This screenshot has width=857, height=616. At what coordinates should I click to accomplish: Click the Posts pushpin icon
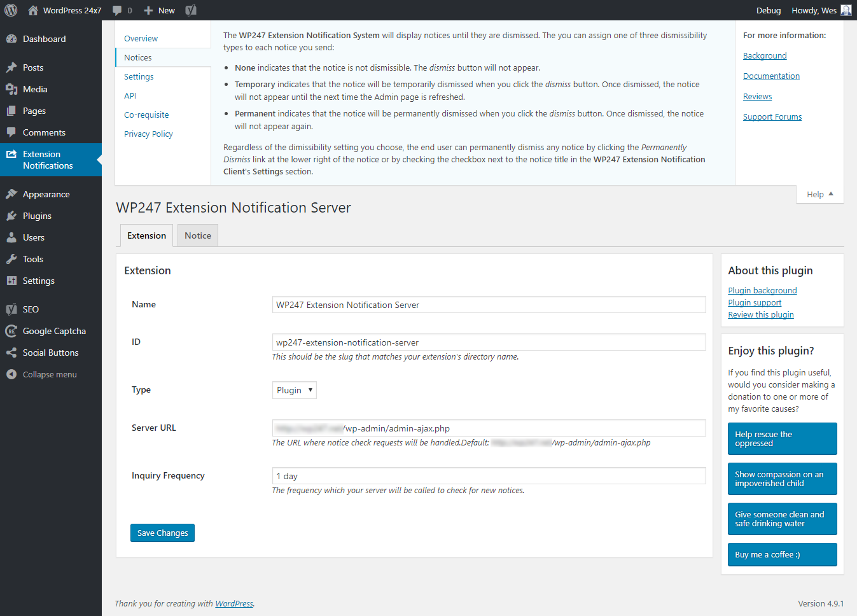tap(11, 67)
